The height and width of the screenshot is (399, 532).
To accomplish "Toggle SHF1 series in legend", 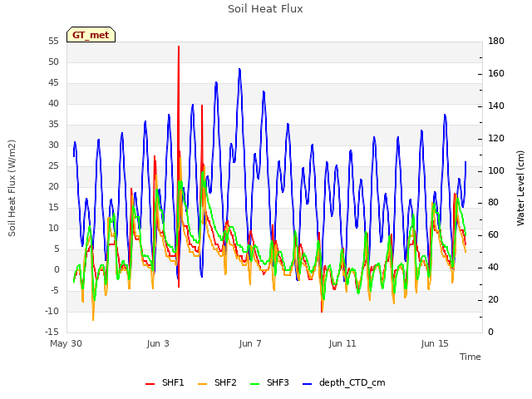I will pos(165,382).
